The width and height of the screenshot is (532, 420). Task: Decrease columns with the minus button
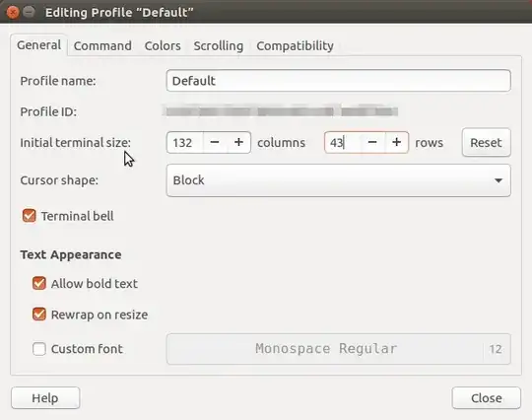(x=215, y=143)
